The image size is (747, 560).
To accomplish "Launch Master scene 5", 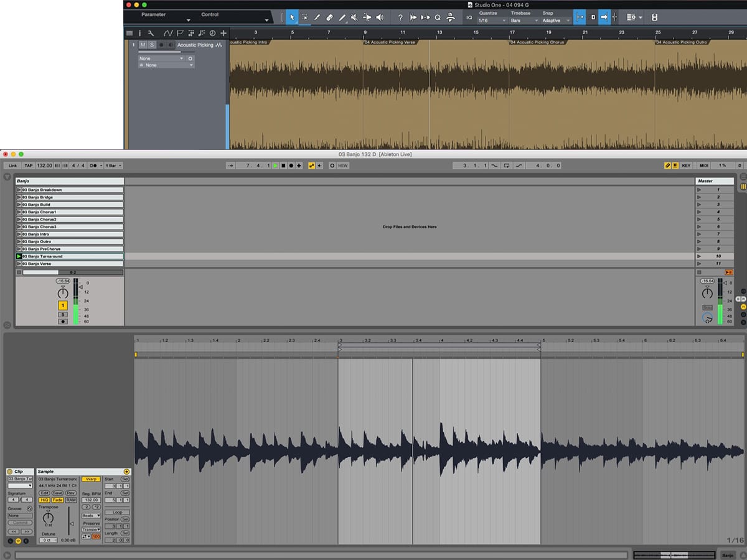I will [700, 219].
